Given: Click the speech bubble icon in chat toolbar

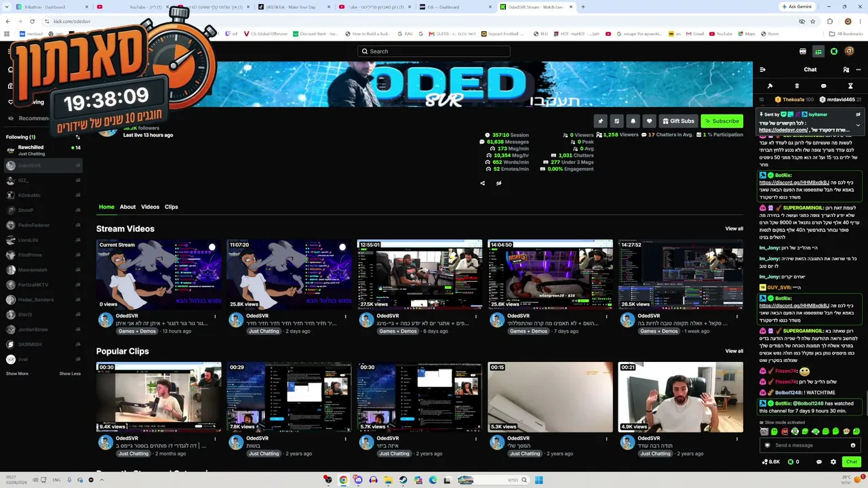Looking at the screenshot, I should pos(823,86).
